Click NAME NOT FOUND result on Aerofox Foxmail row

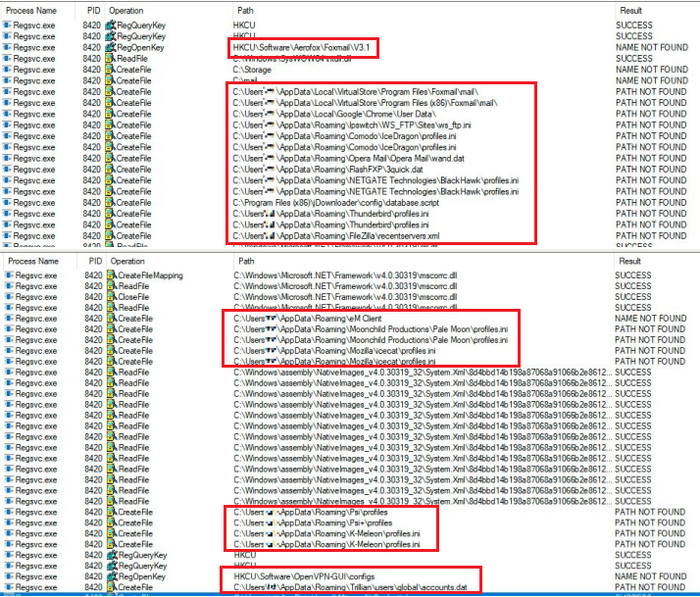652,47
